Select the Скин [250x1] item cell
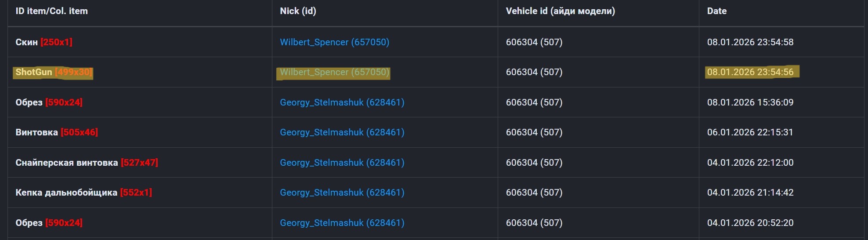 click(44, 42)
